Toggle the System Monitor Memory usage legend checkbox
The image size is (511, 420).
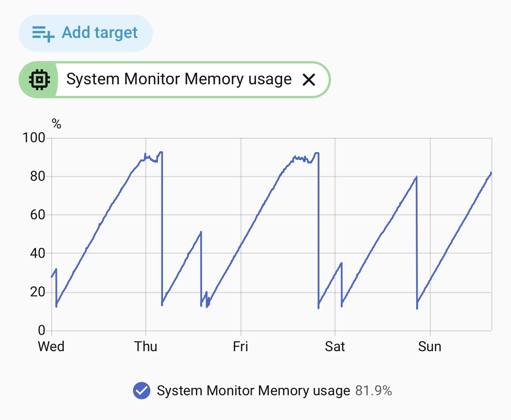[x=142, y=391]
